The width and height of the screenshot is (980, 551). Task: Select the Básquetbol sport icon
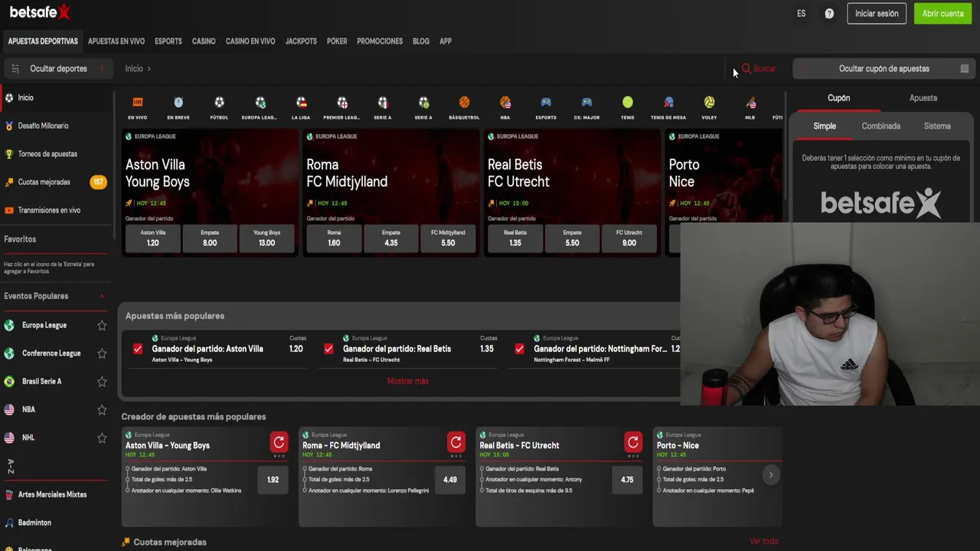coord(464,103)
